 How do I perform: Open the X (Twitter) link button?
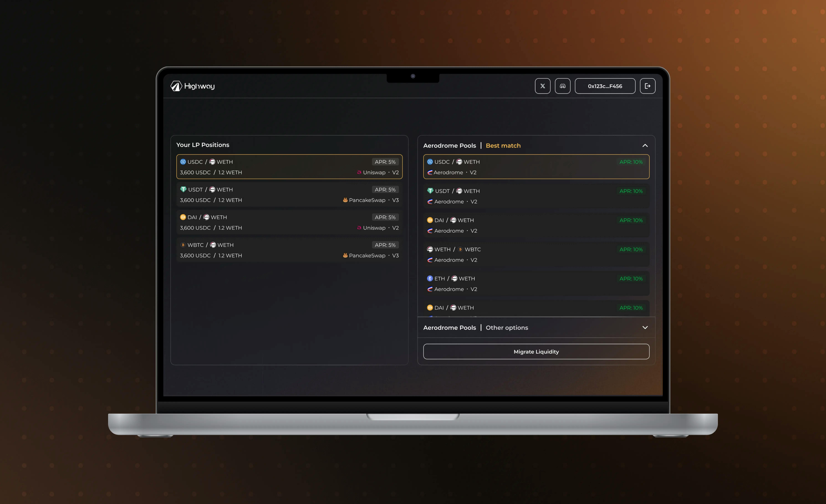pyautogui.click(x=542, y=86)
